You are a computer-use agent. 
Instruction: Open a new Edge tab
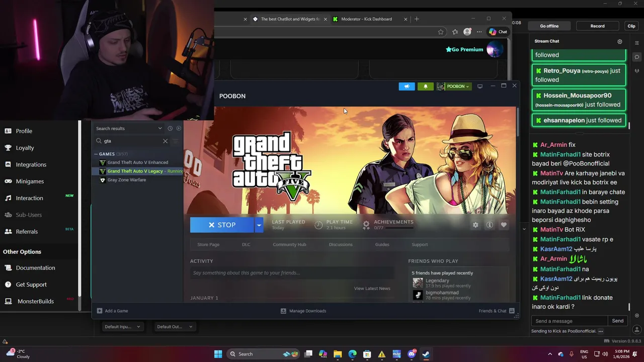(417, 19)
